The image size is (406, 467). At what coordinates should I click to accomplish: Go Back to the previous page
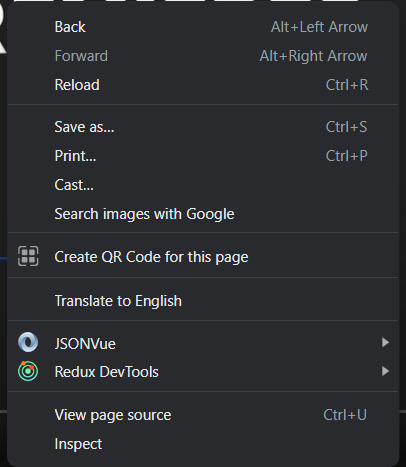point(203,27)
